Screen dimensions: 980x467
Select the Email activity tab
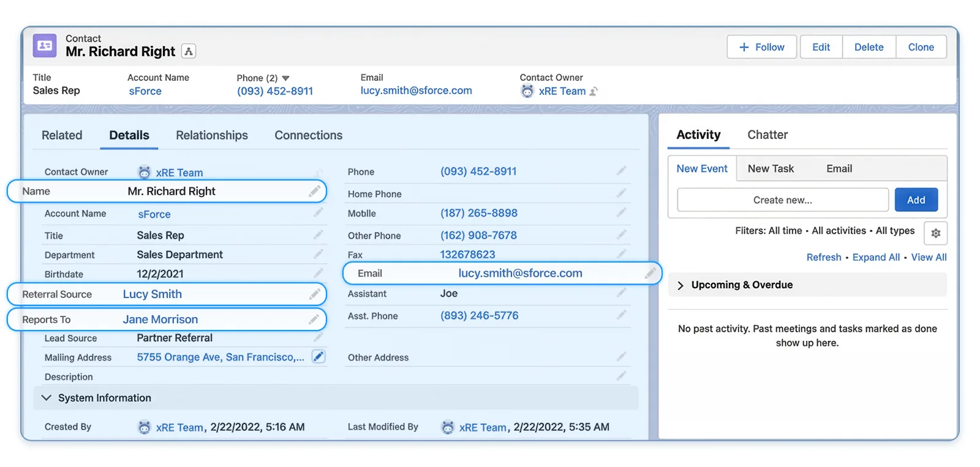tap(839, 168)
